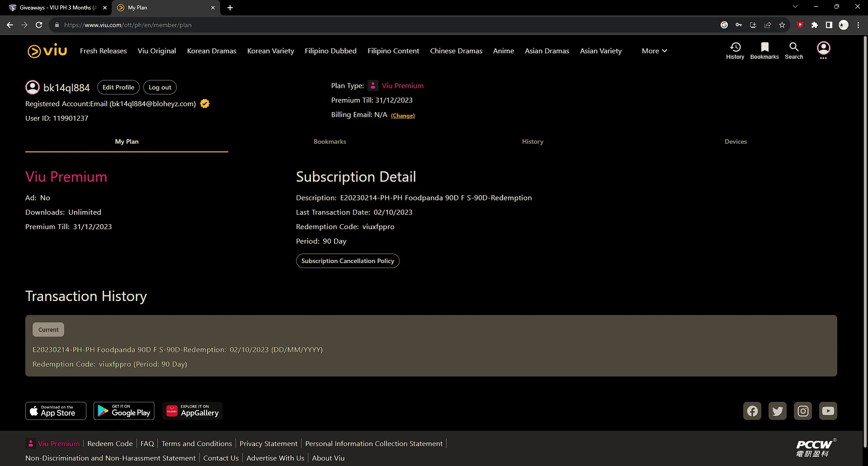
Task: Open Asian Variety menu item
Action: tap(601, 51)
